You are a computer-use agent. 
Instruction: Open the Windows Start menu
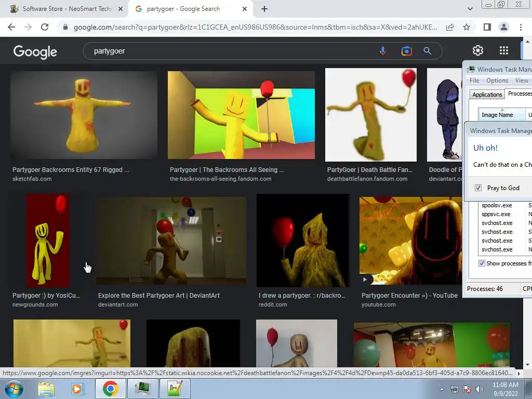[x=14, y=389]
